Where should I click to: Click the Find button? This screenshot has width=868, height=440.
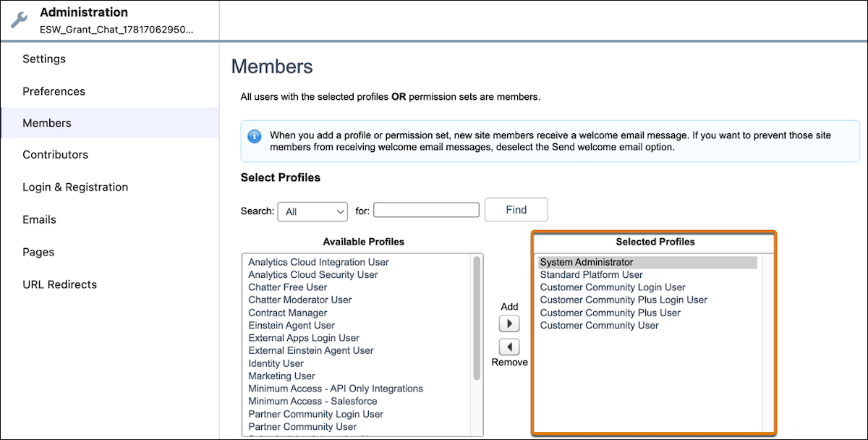516,210
